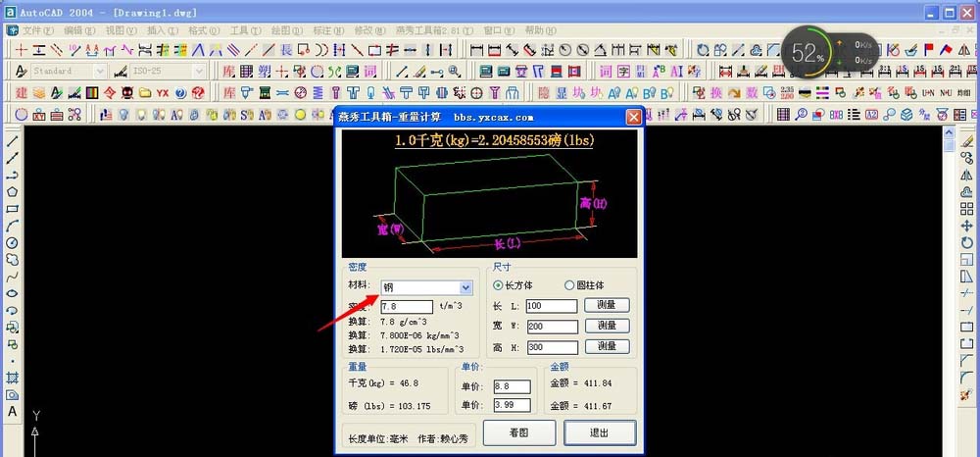This screenshot has height=457, width=980.
Task: Open the 帮助 Help menu
Action: (x=541, y=30)
